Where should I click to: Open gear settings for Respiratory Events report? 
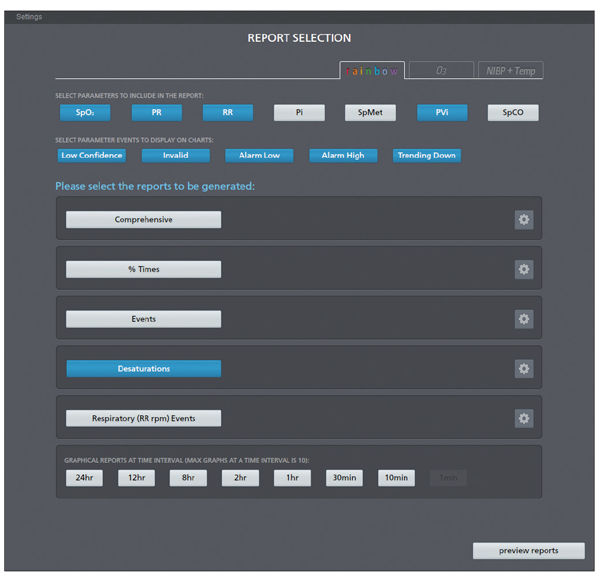(524, 418)
